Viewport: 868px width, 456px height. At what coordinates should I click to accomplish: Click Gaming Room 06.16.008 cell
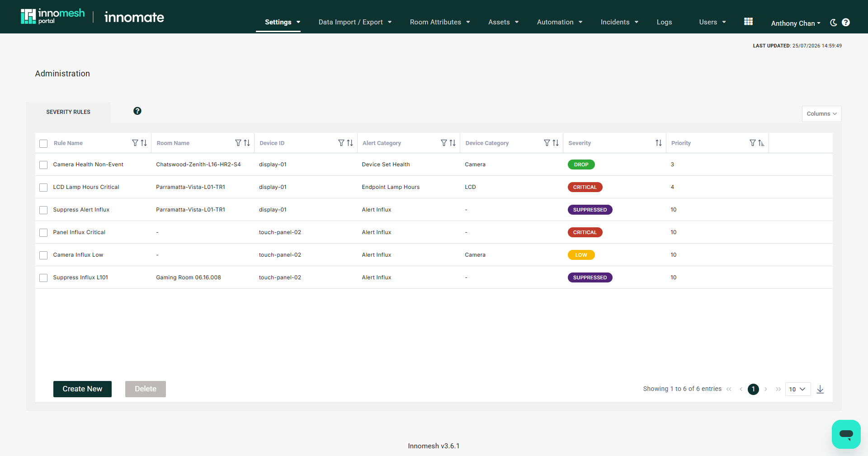[x=189, y=277]
